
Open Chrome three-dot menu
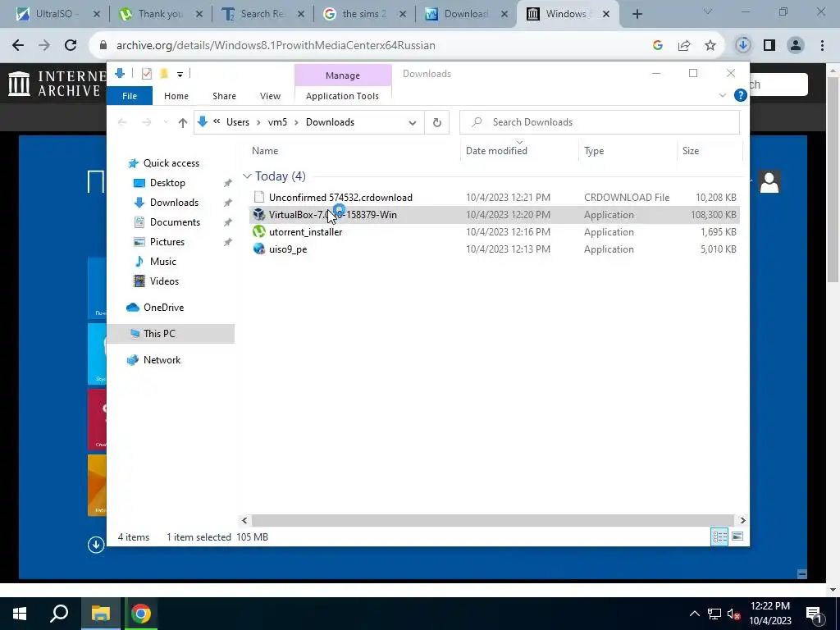(x=822, y=46)
